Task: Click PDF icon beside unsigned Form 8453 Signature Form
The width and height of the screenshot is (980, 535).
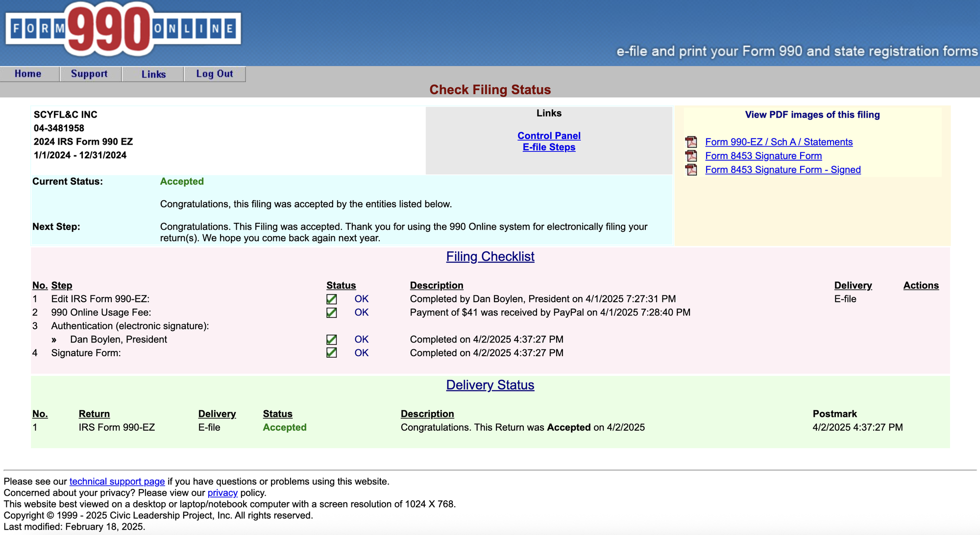Action: (691, 156)
